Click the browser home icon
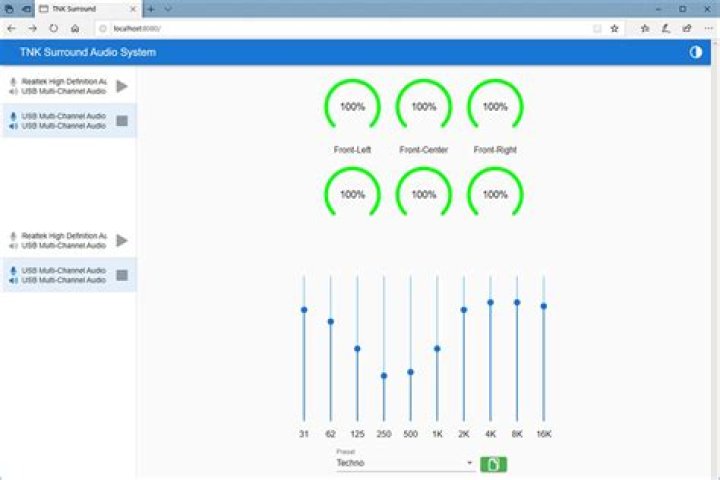The width and height of the screenshot is (720, 480). (75, 28)
